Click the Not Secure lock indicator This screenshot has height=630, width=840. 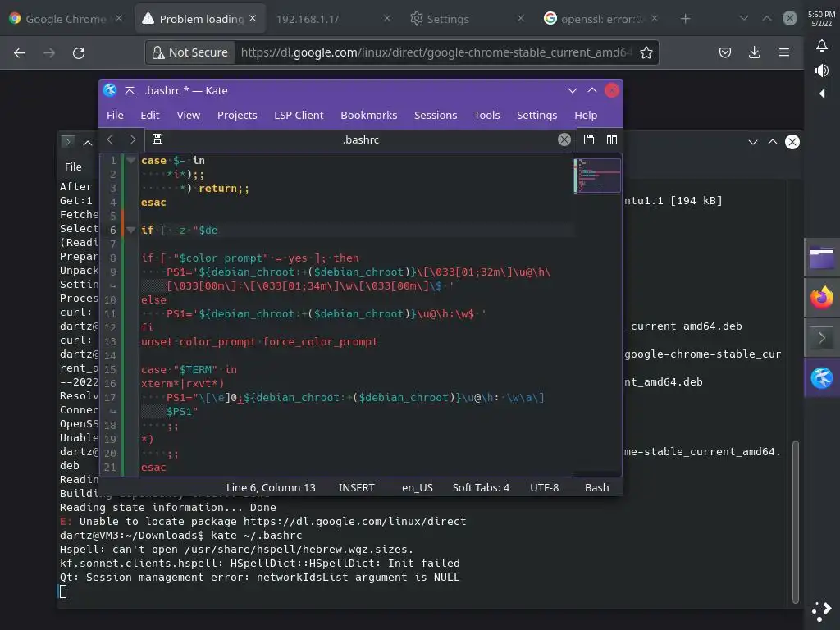coord(190,52)
